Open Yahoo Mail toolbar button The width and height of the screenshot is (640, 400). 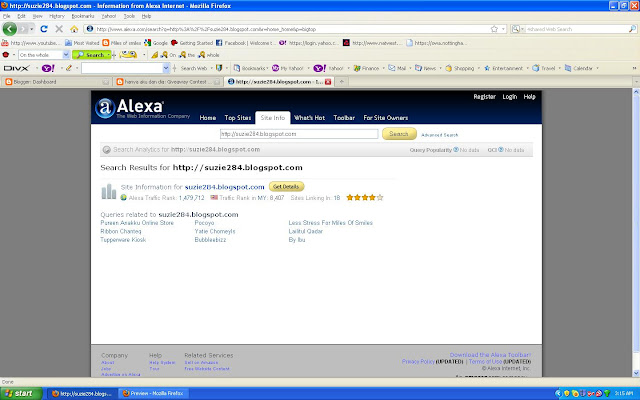tap(397, 68)
